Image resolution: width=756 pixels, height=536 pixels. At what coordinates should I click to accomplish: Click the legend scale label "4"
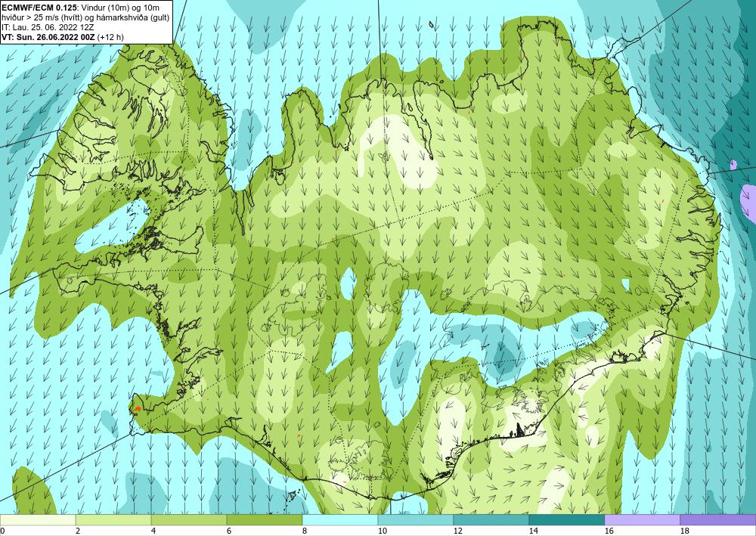tap(153, 531)
